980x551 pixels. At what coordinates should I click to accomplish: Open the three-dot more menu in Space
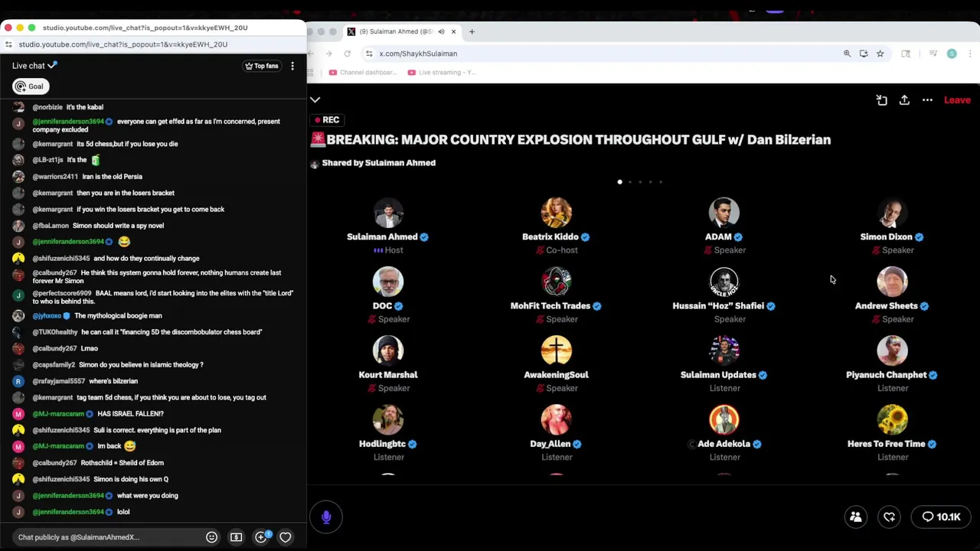point(927,100)
